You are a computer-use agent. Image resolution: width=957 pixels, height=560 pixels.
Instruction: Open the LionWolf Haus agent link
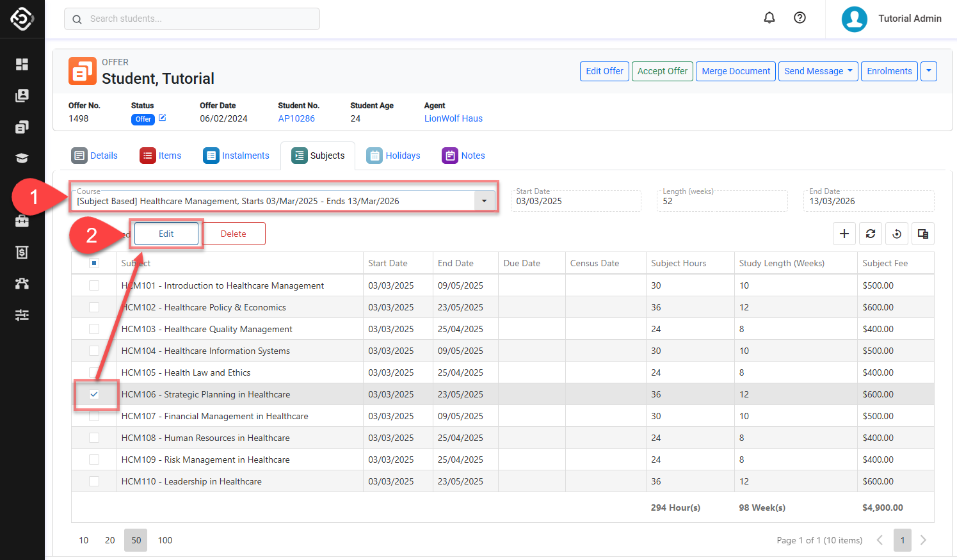pyautogui.click(x=453, y=118)
